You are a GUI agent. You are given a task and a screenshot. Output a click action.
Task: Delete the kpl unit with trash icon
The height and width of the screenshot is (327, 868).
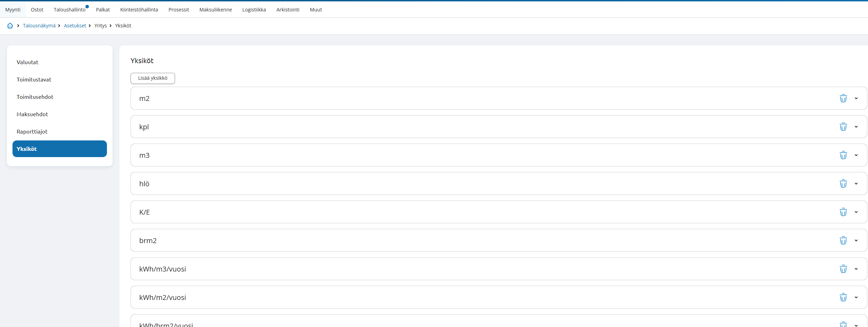tap(843, 127)
